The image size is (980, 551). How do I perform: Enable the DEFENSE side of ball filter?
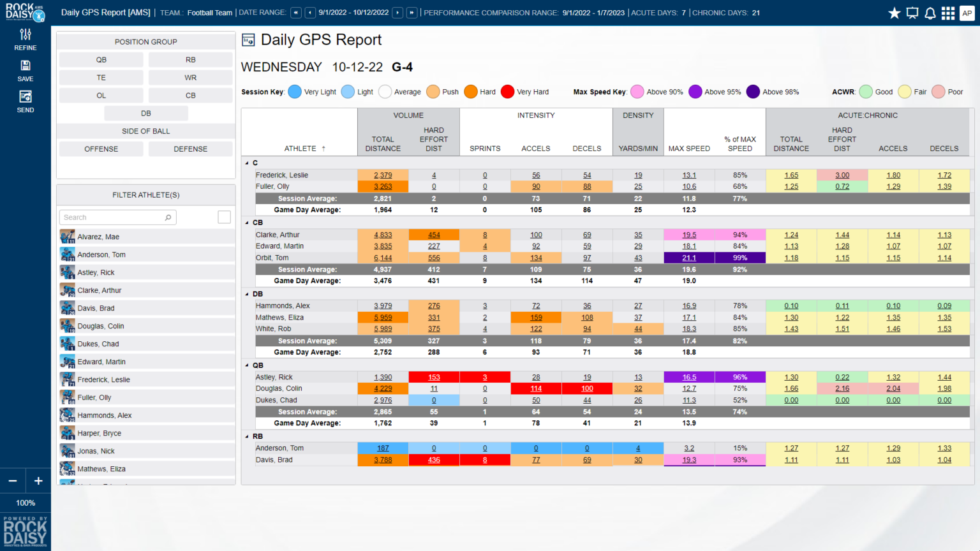190,149
